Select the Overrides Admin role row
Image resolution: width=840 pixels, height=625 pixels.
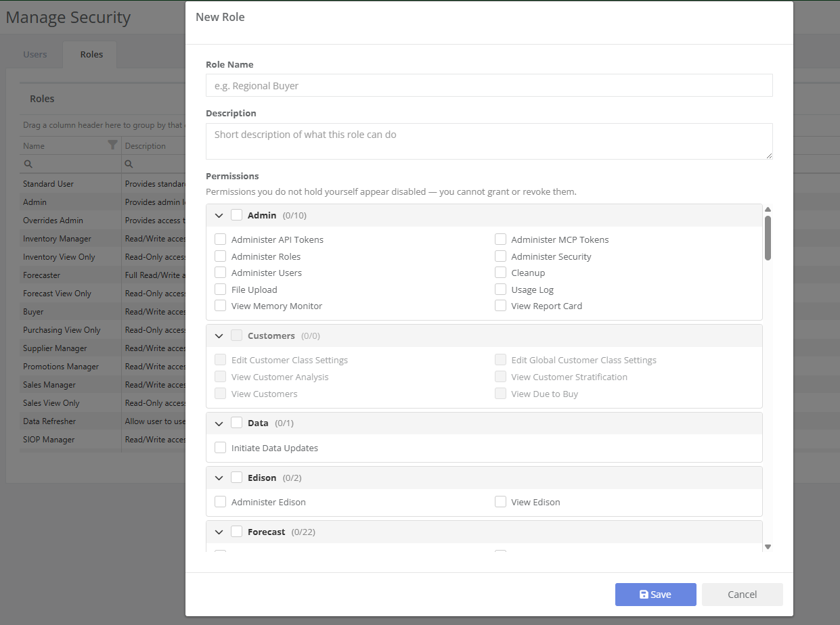coord(102,221)
